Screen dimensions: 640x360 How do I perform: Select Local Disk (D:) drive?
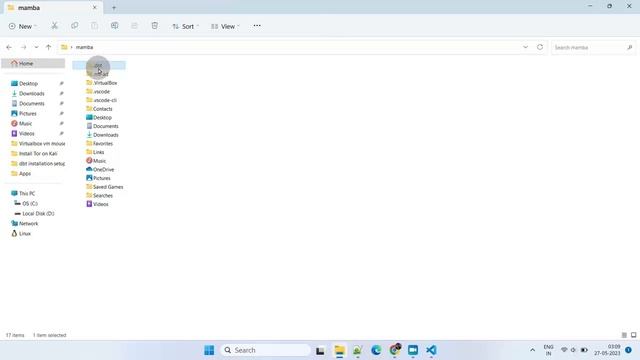pyautogui.click(x=38, y=213)
